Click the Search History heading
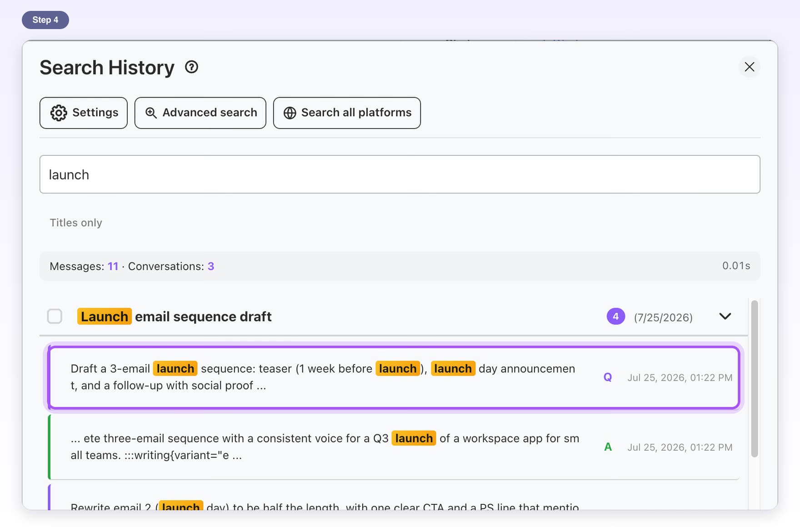Viewport: 800px width, 532px height. (x=107, y=67)
